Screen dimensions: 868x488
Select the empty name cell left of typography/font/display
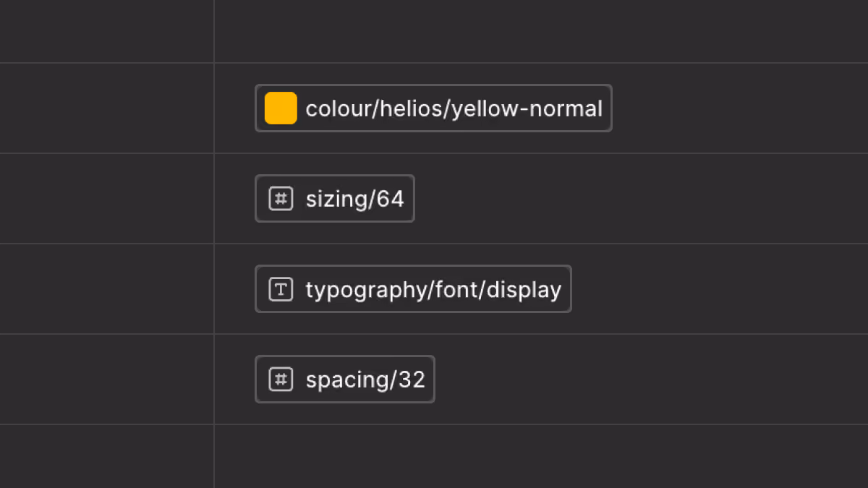point(107,289)
